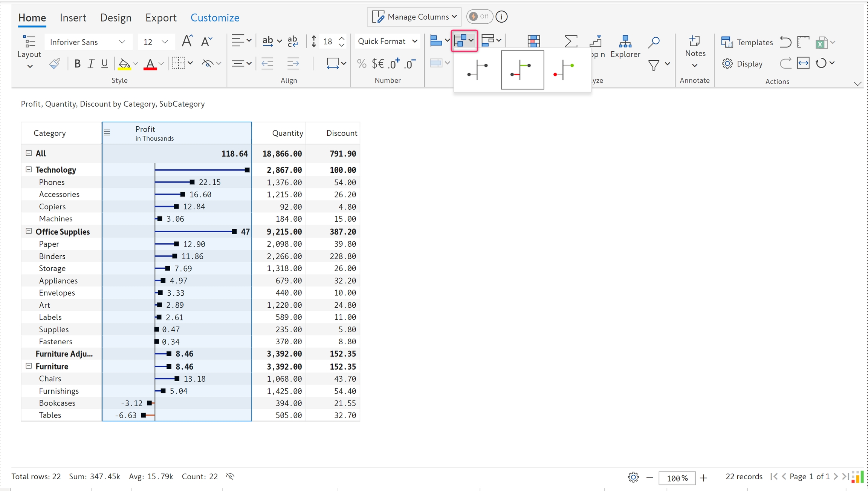
Task: Open the search magnifier tool
Action: pyautogui.click(x=654, y=41)
